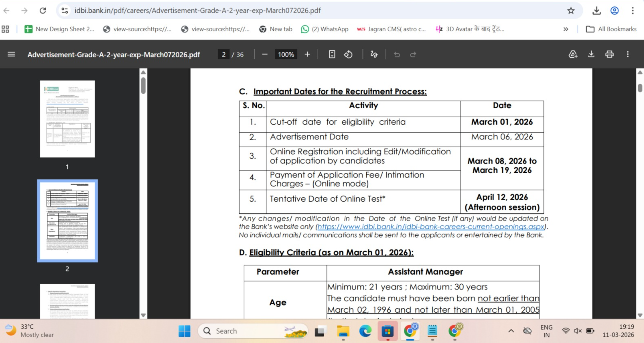Print the PDF document
The width and height of the screenshot is (644, 343).
click(610, 54)
